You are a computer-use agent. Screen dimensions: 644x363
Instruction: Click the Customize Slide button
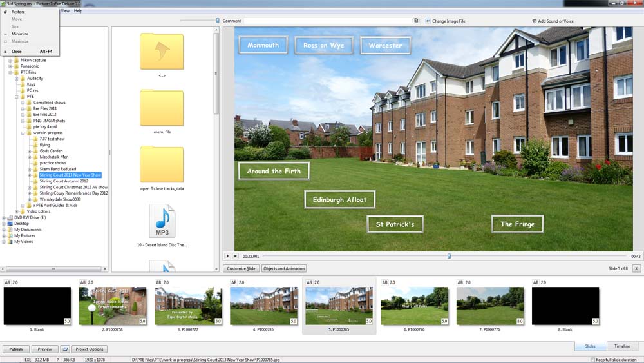tap(241, 268)
